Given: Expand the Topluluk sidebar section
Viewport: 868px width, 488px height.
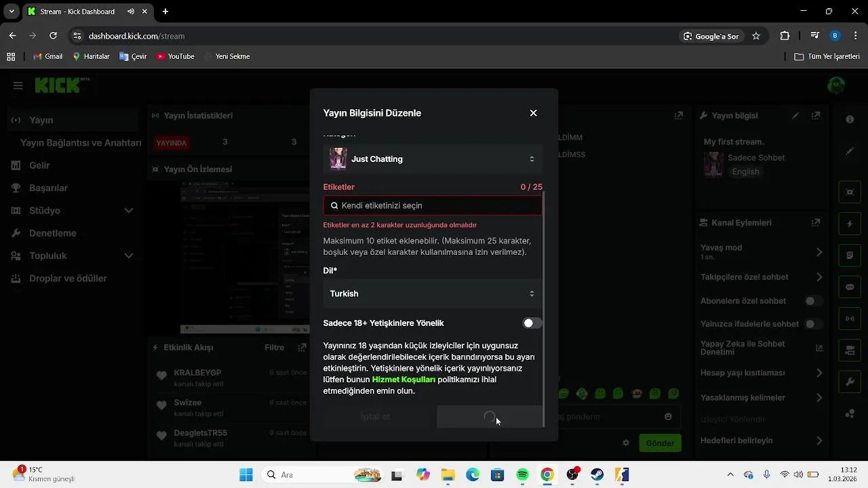Looking at the screenshot, I should pos(72,256).
